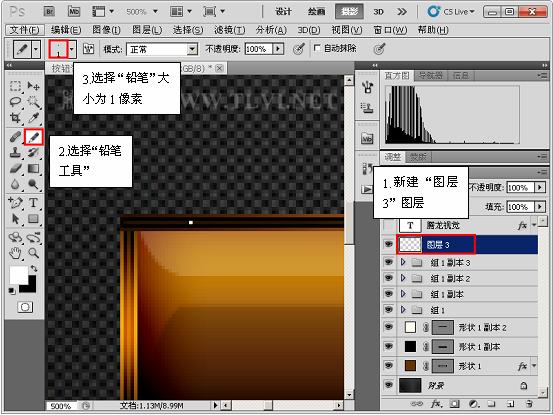Screen dimensions: 553x415
Task: Hide the 图层 3 layer
Action: click(389, 244)
